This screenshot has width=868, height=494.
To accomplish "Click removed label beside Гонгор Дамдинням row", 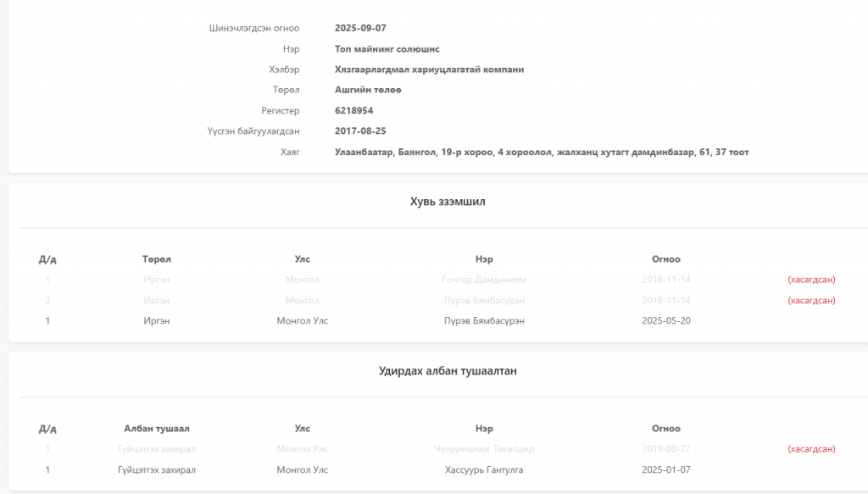I will [x=811, y=280].
